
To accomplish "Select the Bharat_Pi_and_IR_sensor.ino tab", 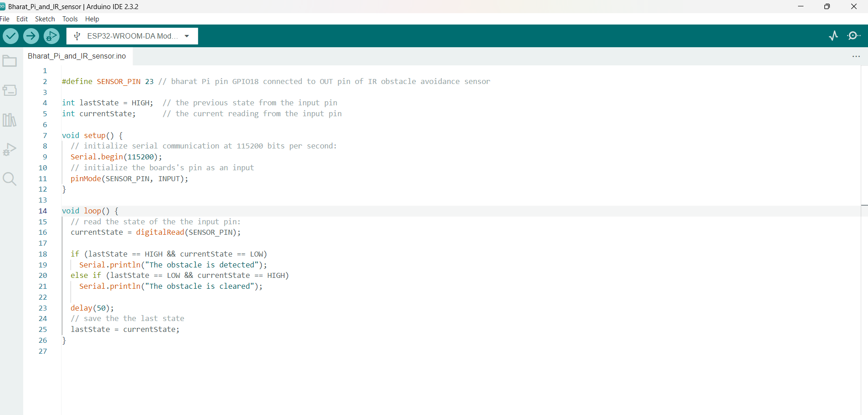I will [77, 56].
